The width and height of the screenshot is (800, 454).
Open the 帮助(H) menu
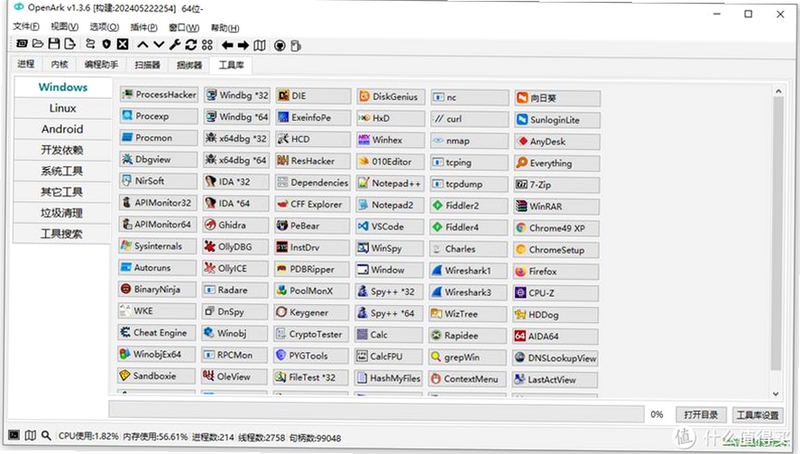(x=225, y=28)
